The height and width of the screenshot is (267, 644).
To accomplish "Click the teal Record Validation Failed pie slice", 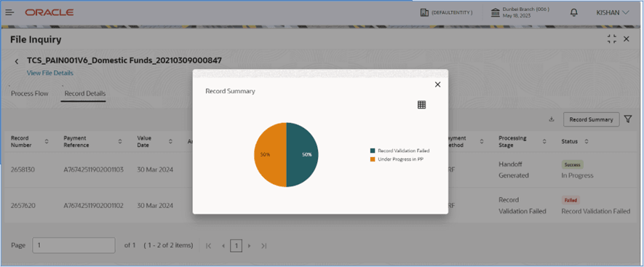I will pyautogui.click(x=302, y=154).
